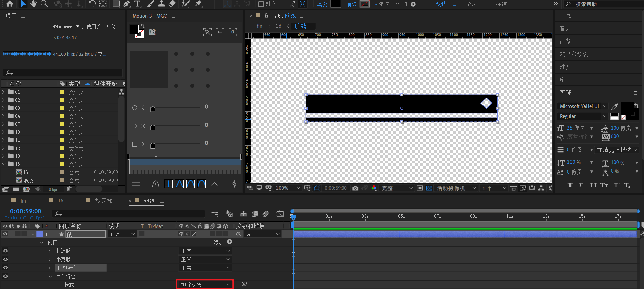Select the 标准 workspace
The height and width of the screenshot is (289, 644).
[501, 4]
